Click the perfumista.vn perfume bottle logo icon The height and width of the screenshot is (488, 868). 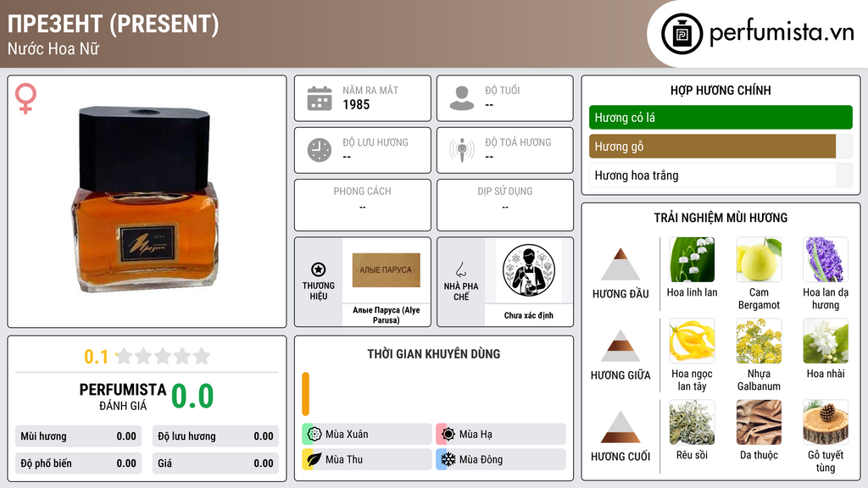pyautogui.click(x=682, y=34)
